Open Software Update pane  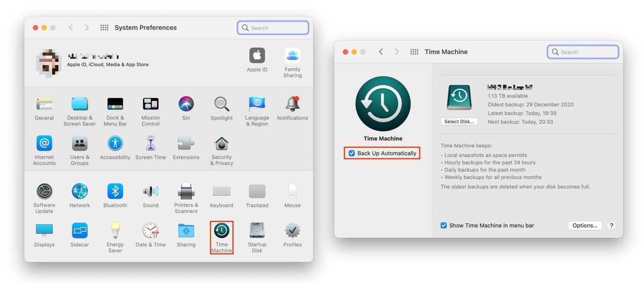coord(44,191)
